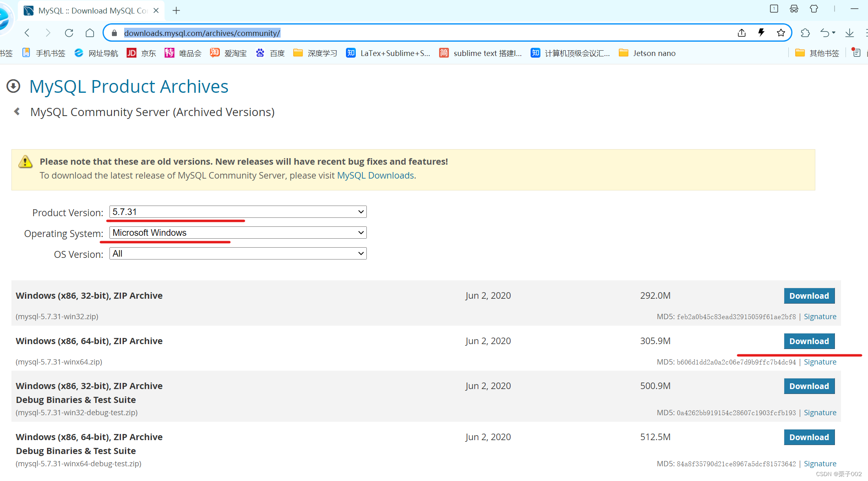Click the lightning bolt icon
Viewport: 868px width, 481px height.
pos(761,33)
